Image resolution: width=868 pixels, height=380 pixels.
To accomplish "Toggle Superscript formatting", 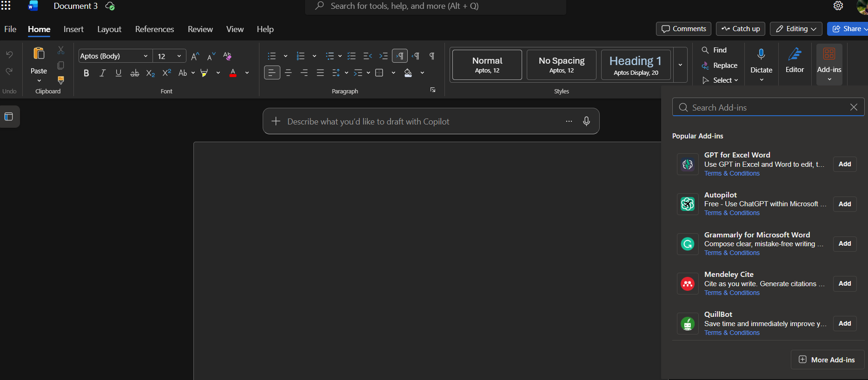I will coord(166,73).
